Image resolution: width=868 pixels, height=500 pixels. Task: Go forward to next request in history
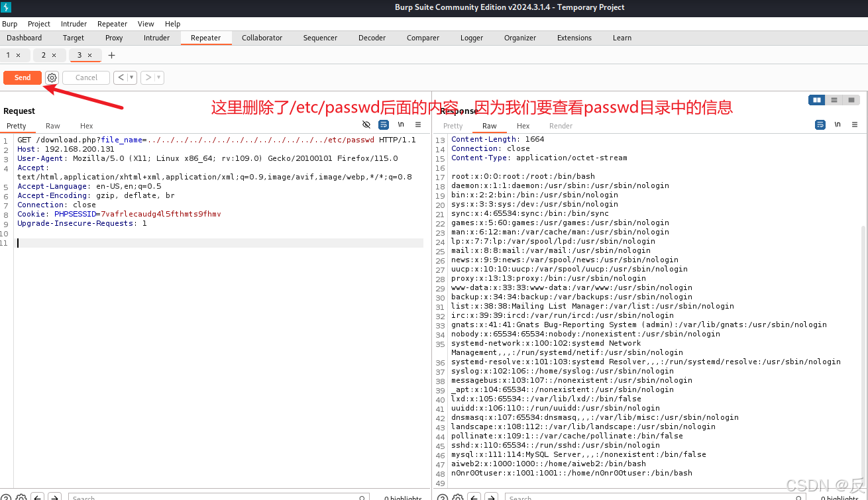(x=148, y=77)
